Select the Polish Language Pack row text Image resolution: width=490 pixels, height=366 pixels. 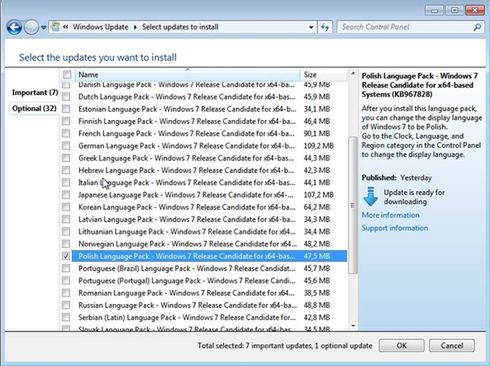coord(187,256)
